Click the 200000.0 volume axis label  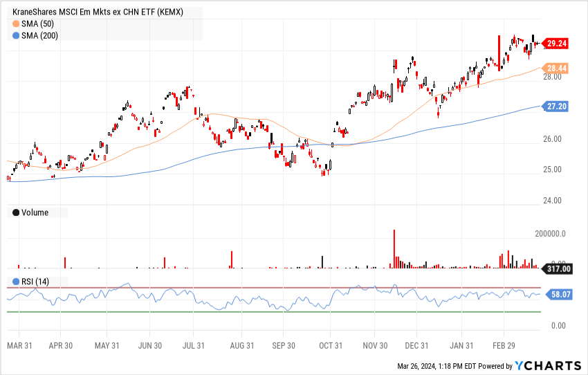(x=554, y=235)
